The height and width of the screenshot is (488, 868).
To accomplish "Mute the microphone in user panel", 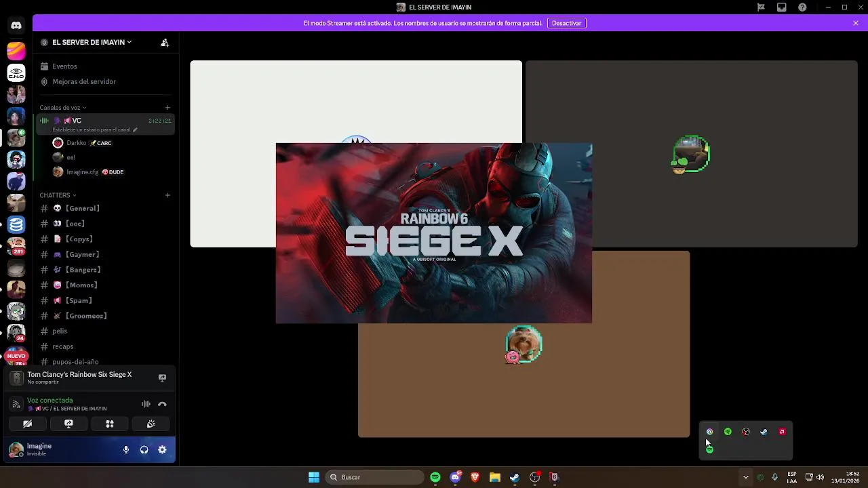I will coord(126,449).
